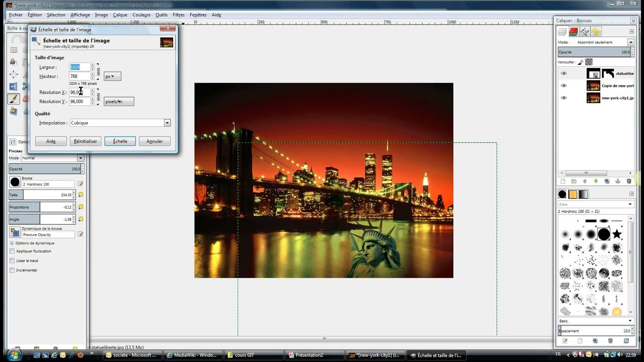Switch to MediaWiki taskbar window
The image size is (644, 362).
click(192, 355)
